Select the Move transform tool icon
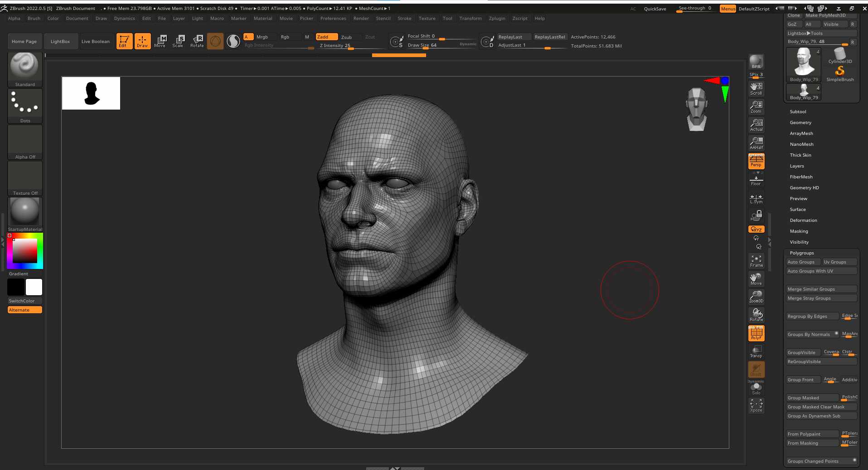 click(160, 41)
